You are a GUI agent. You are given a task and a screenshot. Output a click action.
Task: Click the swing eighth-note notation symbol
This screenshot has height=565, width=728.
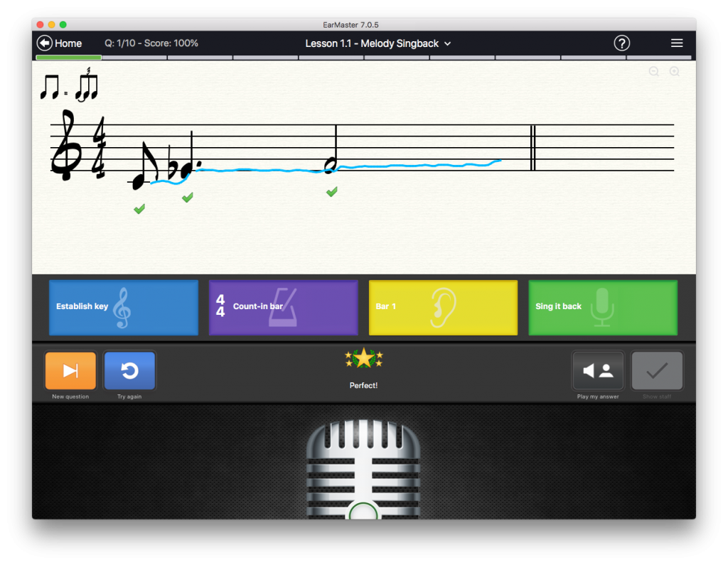[69, 86]
